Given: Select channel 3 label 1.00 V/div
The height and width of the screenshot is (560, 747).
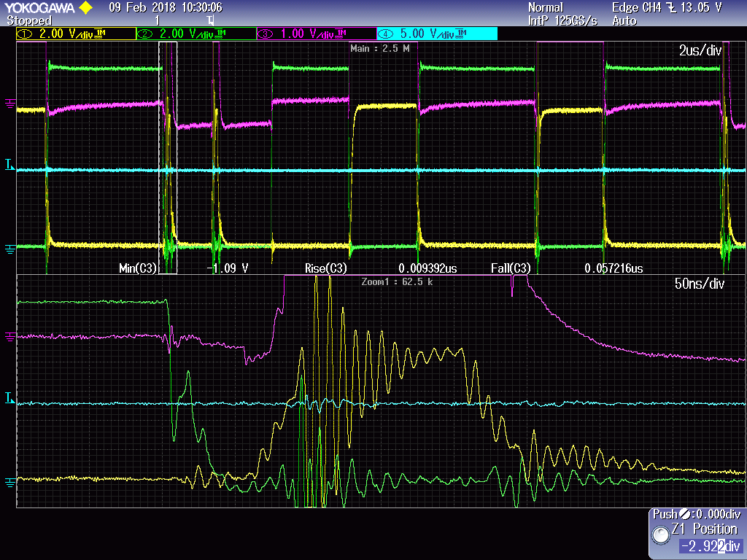Looking at the screenshot, I should [x=317, y=34].
